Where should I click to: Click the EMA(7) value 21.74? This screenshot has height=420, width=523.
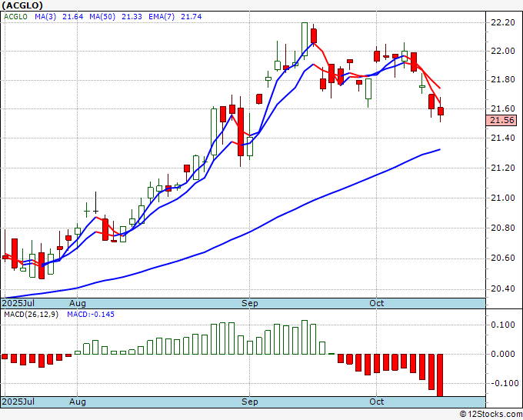point(191,17)
